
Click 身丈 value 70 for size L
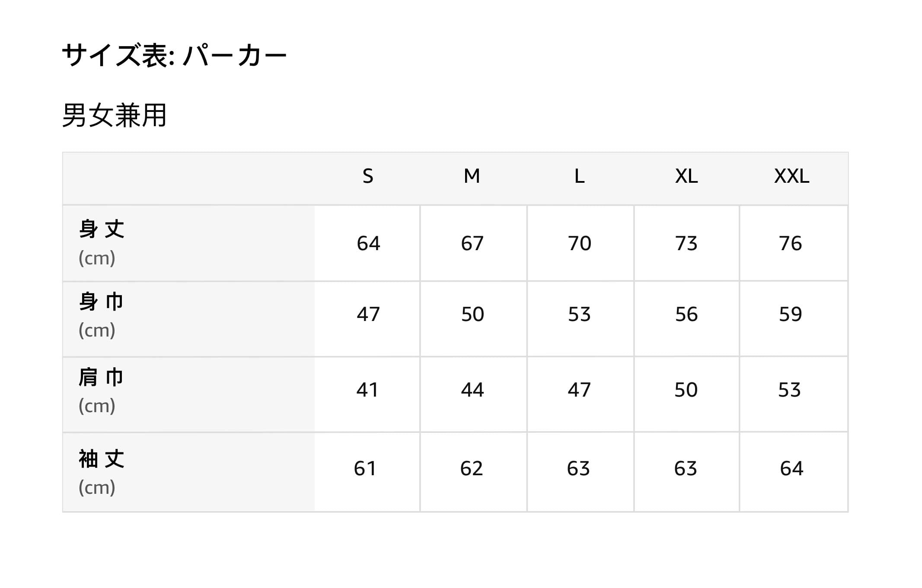(579, 243)
